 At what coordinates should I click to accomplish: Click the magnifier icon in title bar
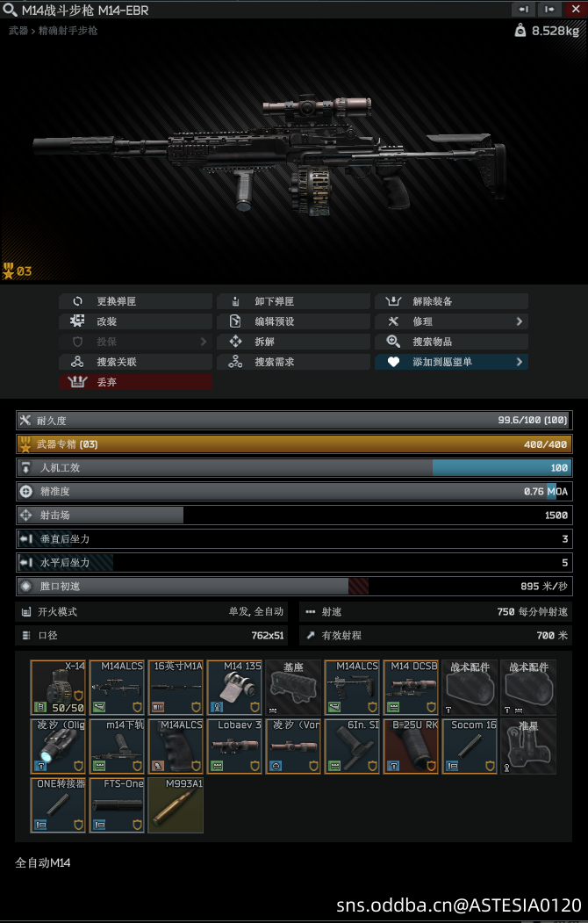[10, 10]
